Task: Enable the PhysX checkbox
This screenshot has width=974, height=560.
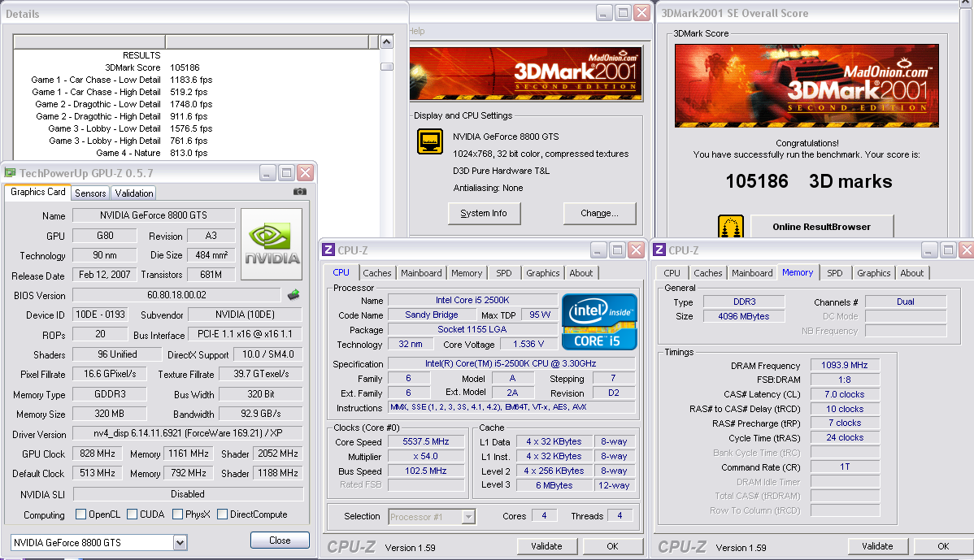Action: pos(178,514)
